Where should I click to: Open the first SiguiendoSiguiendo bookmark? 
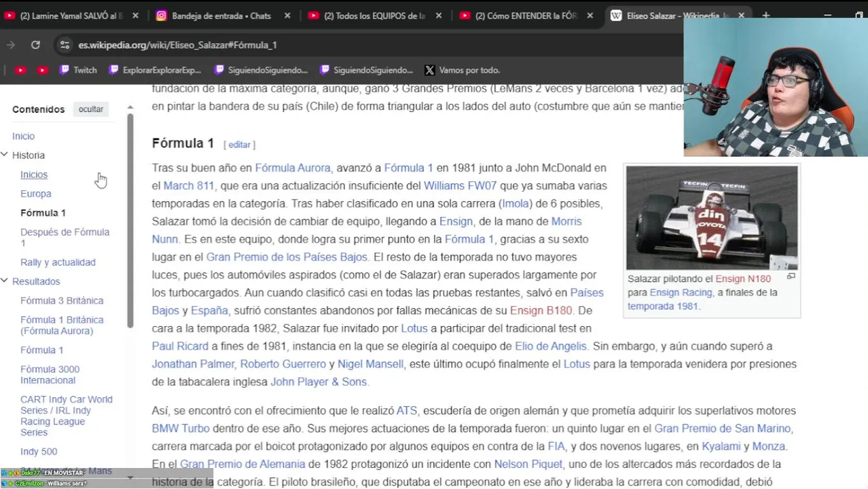pyautogui.click(x=261, y=70)
